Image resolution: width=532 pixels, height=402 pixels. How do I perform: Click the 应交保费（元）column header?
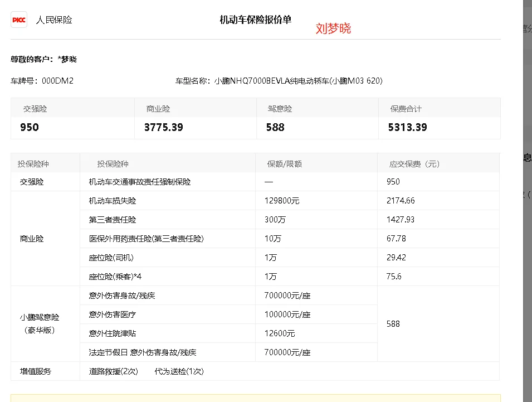tap(414, 164)
